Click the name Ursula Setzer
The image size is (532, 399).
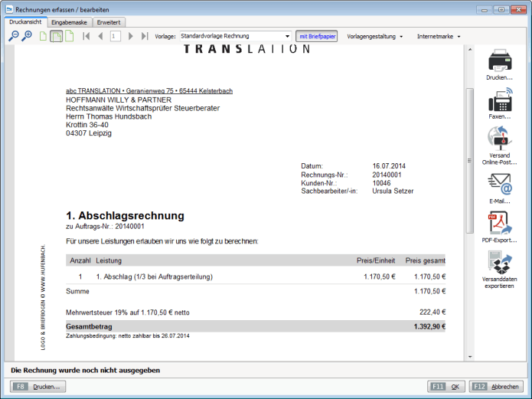pyautogui.click(x=393, y=191)
